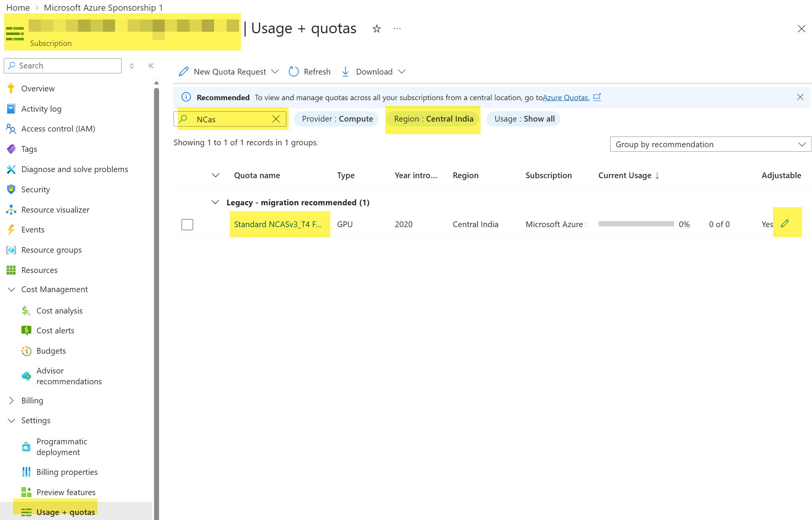Click the Provider Compute filter pill

tap(337, 119)
